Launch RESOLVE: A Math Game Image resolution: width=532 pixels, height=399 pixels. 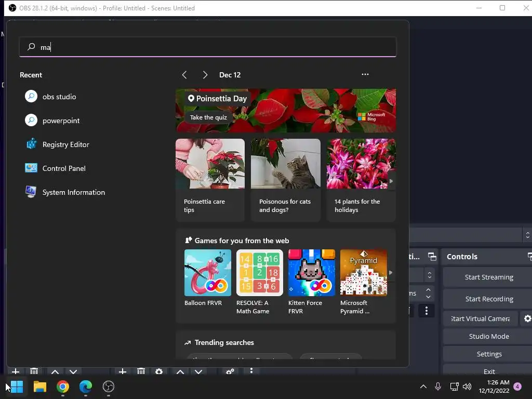[260, 282]
